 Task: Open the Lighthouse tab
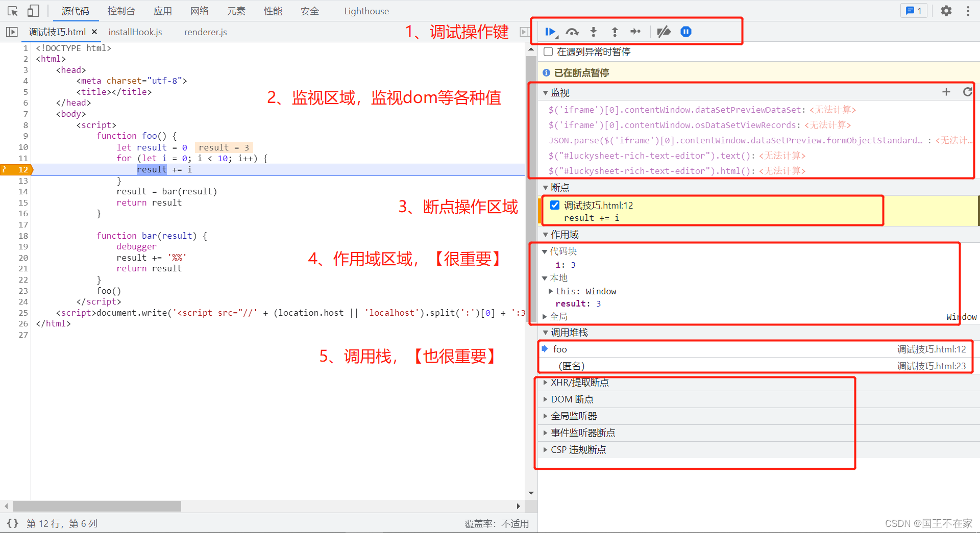coord(366,11)
